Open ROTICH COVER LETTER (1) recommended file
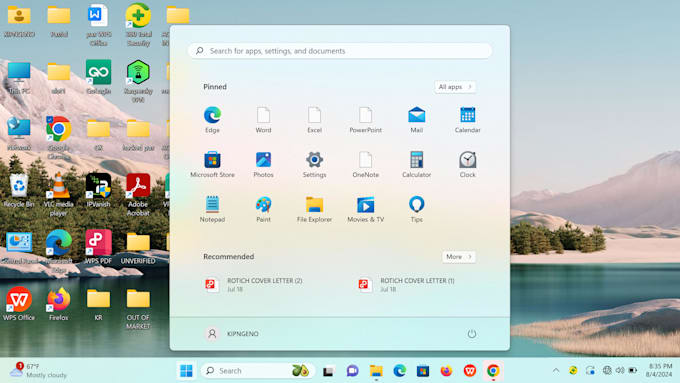 (x=406, y=285)
